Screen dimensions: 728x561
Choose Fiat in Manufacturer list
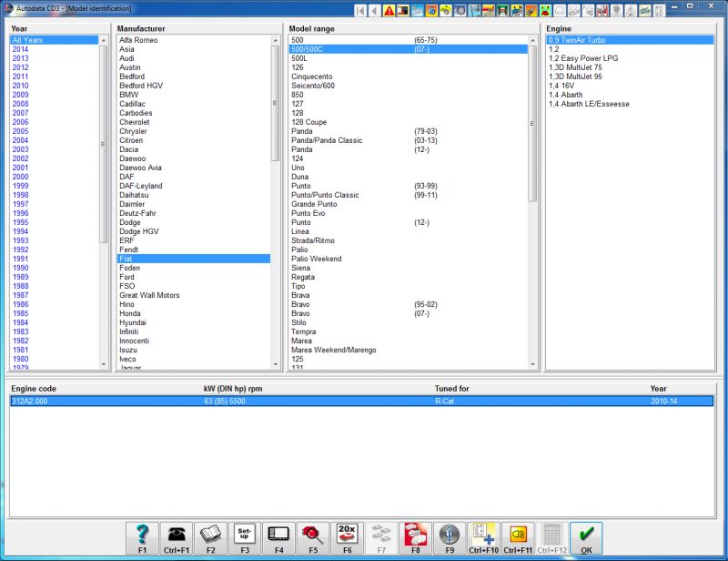pyautogui.click(x=194, y=259)
